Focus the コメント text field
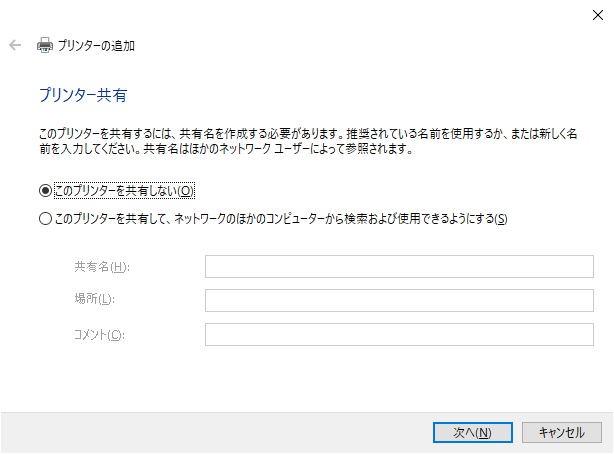 click(399, 335)
